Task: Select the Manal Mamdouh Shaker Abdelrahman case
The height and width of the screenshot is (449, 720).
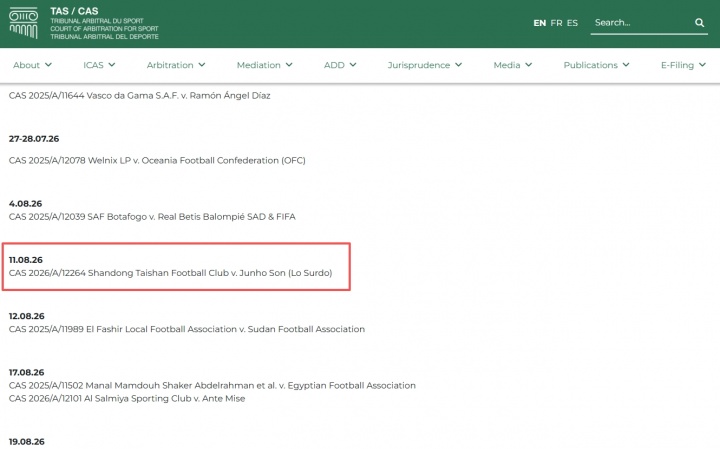Action: [212, 386]
